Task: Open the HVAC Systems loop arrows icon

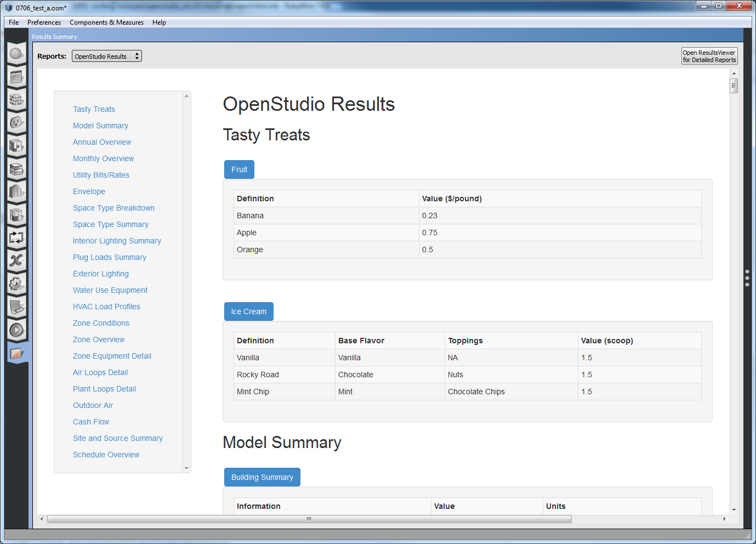Action: (16, 237)
